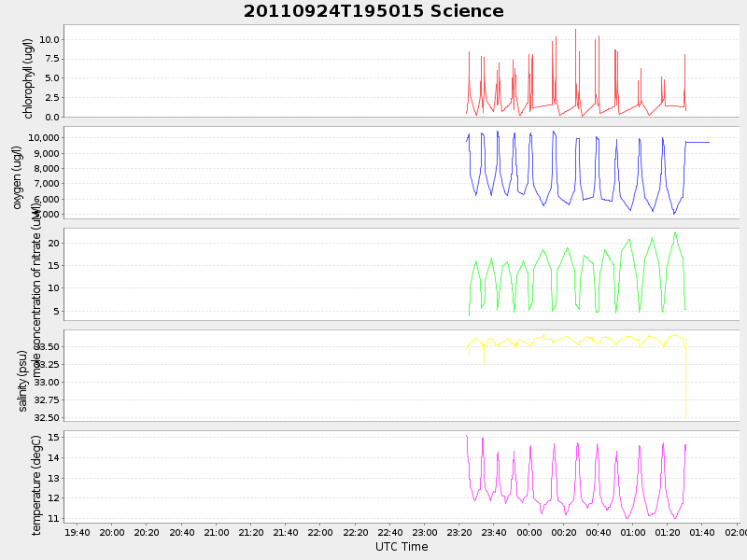Click the salinity (psu) axis label
747x560 pixels.
[22, 381]
